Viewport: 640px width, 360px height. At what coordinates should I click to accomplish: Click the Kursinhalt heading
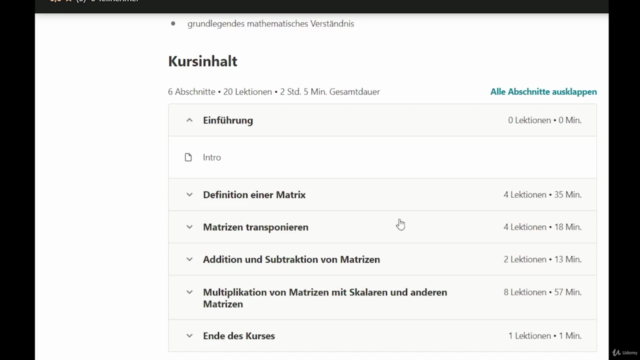(202, 61)
